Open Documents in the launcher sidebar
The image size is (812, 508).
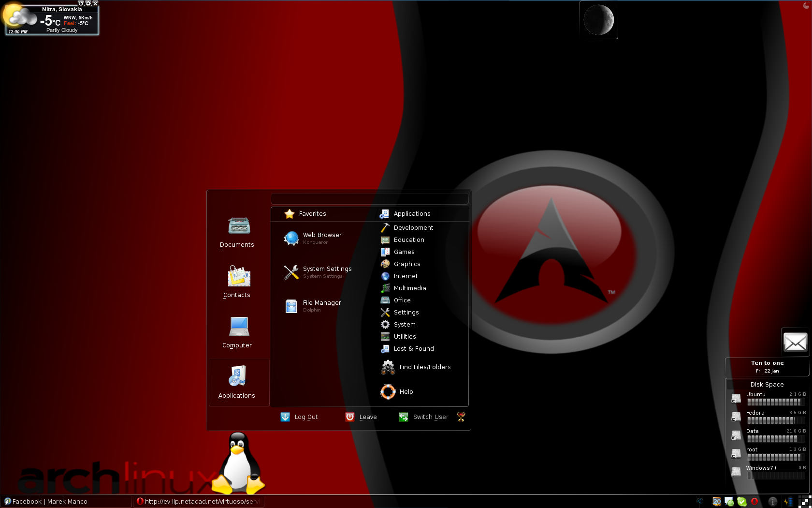click(237, 233)
